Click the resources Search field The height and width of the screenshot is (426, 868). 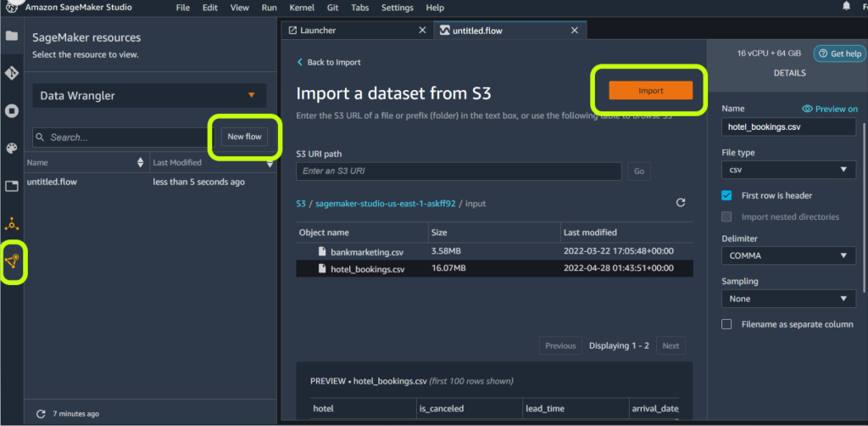coord(123,137)
